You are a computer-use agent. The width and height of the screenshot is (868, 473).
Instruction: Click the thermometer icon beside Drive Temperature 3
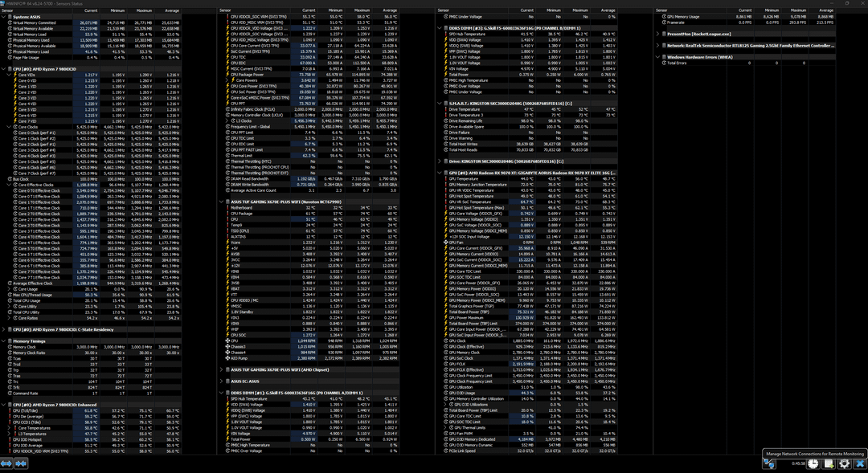[x=445, y=115]
